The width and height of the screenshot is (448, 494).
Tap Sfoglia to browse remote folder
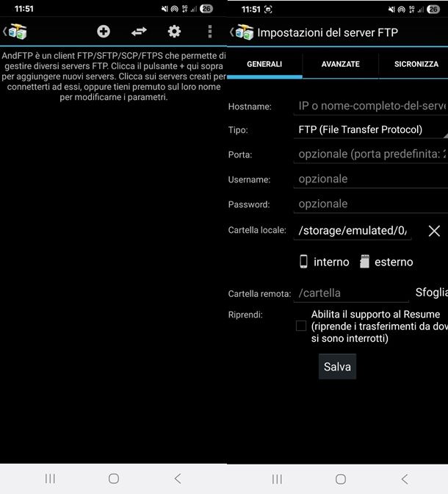pos(432,293)
